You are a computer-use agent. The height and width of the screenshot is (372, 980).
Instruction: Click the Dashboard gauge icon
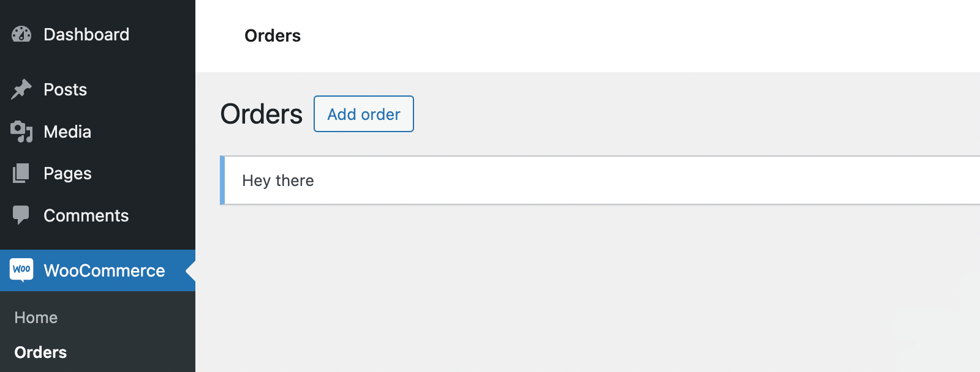point(21,34)
